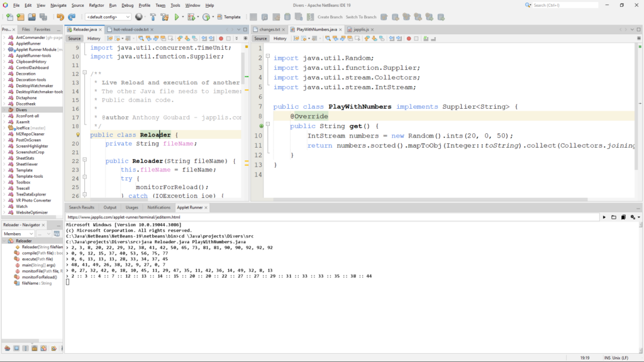Click the Clean and Build icon
644x362 pixels.
pos(165,17)
